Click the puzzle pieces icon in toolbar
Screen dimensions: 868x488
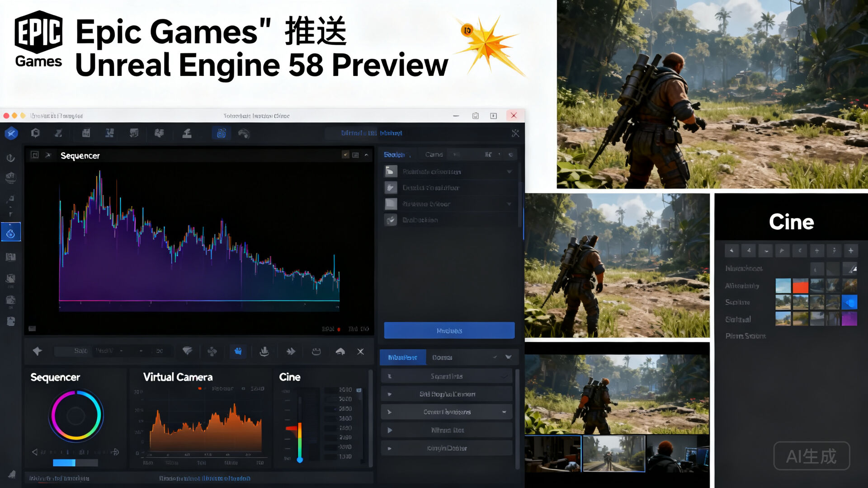pyautogui.click(x=159, y=133)
